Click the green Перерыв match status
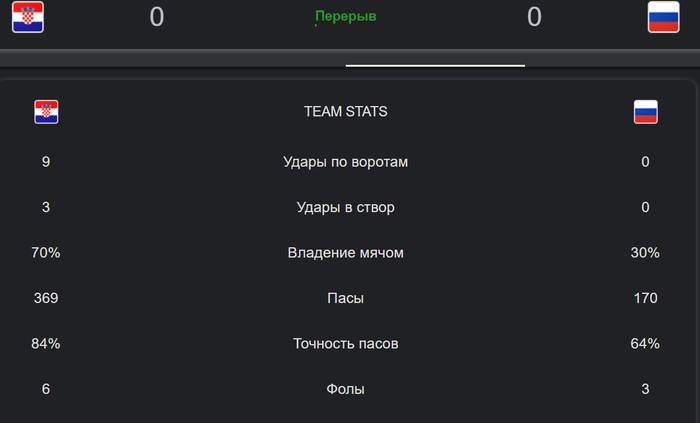The height and width of the screenshot is (423, 700). tap(346, 17)
